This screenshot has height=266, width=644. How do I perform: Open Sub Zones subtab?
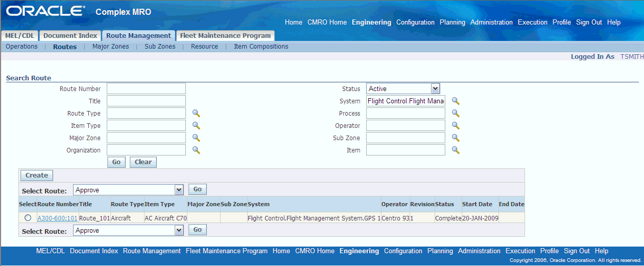pyautogui.click(x=160, y=47)
